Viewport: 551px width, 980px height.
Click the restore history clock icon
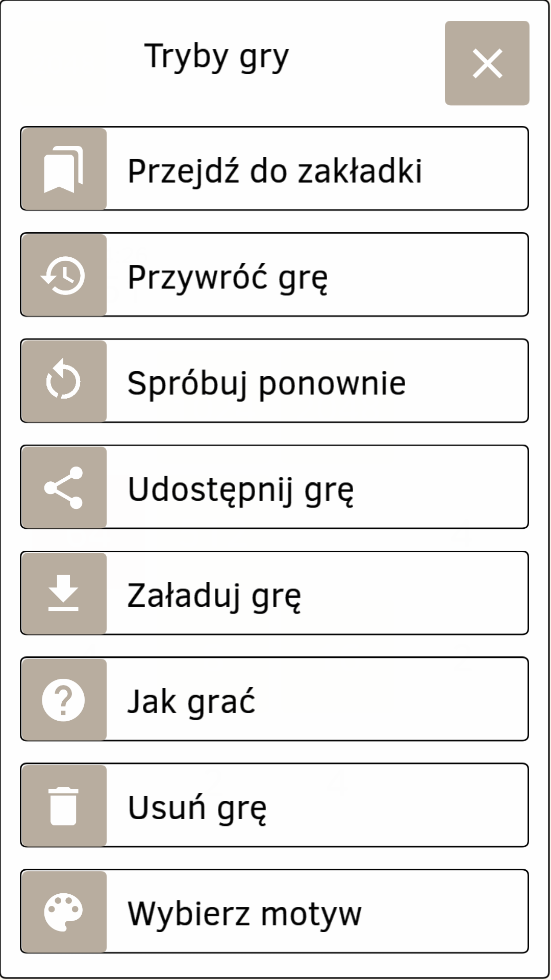click(x=63, y=275)
